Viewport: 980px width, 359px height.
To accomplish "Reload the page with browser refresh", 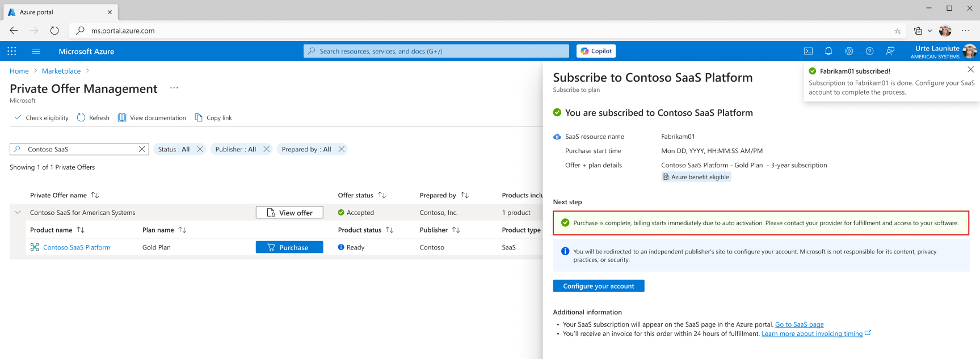I will point(54,31).
